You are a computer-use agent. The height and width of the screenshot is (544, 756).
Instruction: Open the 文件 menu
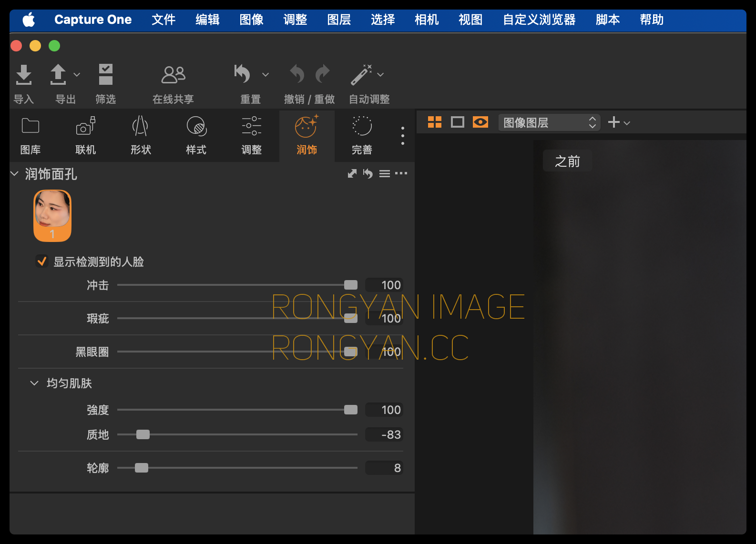click(163, 20)
